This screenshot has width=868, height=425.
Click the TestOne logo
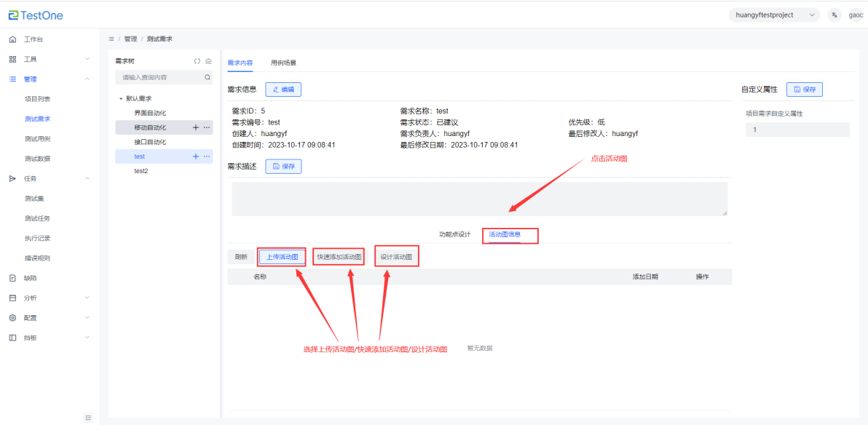point(36,15)
